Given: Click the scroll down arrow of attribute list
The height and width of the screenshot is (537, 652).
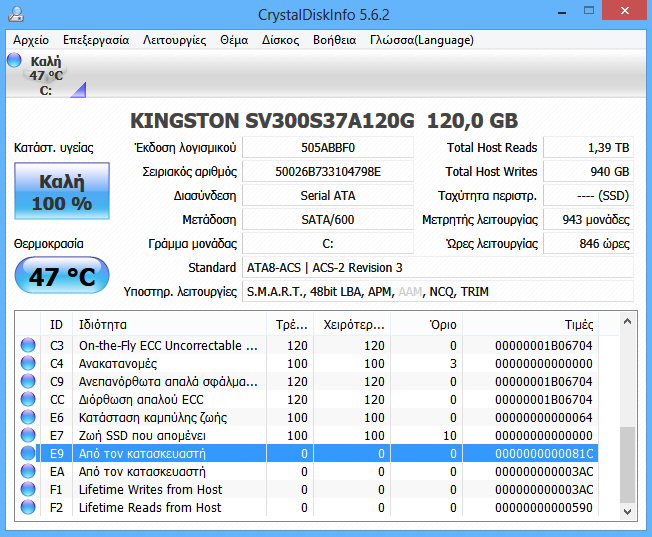Looking at the screenshot, I should click(627, 512).
